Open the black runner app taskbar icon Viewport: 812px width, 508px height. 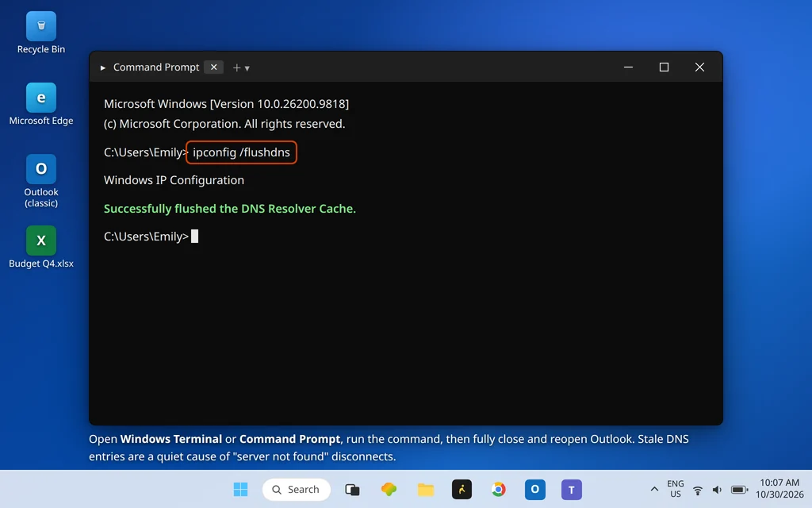pos(462,489)
